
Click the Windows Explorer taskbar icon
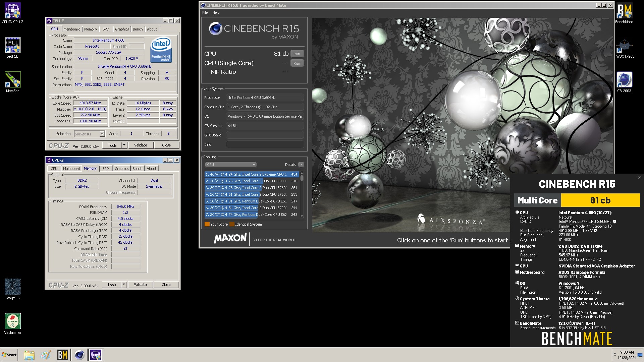tap(29, 355)
